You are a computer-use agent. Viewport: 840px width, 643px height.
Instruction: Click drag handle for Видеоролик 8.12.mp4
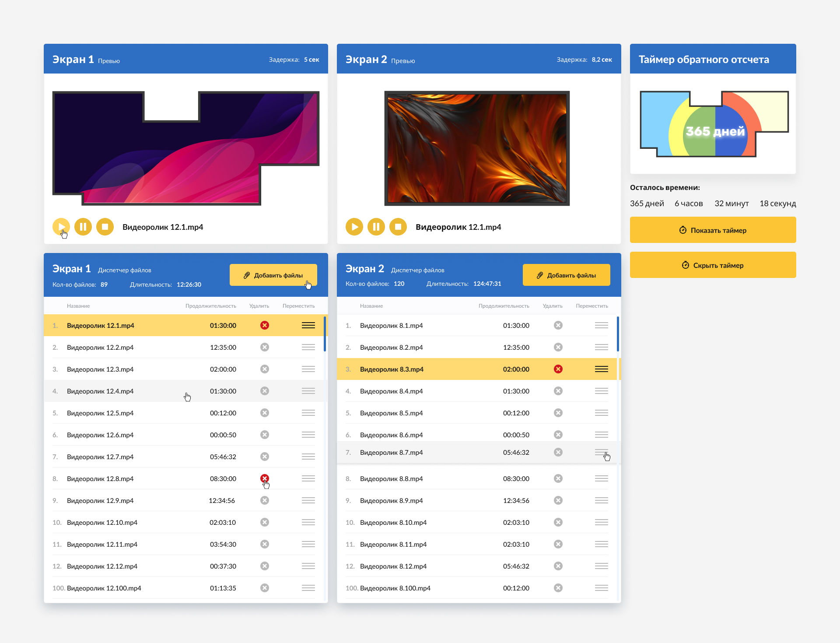(601, 566)
